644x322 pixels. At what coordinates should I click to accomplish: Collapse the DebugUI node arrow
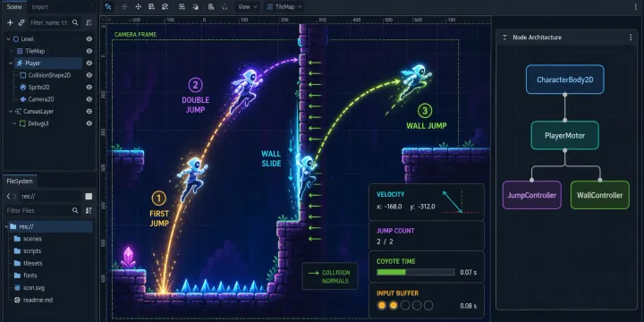click(15, 123)
